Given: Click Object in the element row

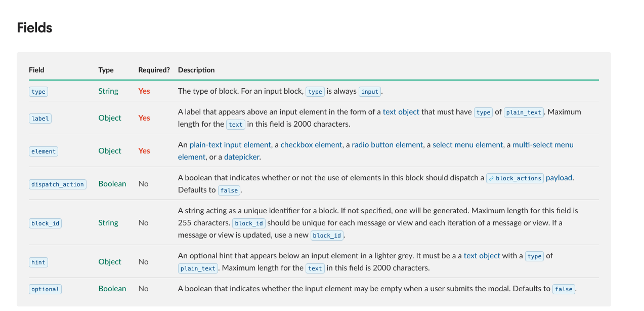Looking at the screenshot, I should coord(110,150).
